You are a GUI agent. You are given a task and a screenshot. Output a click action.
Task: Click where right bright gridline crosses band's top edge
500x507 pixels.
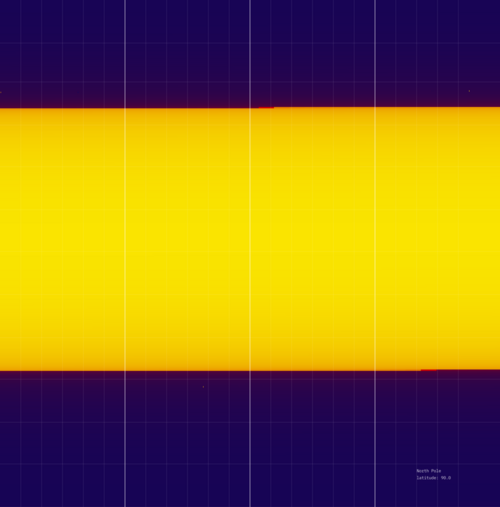click(x=375, y=107)
